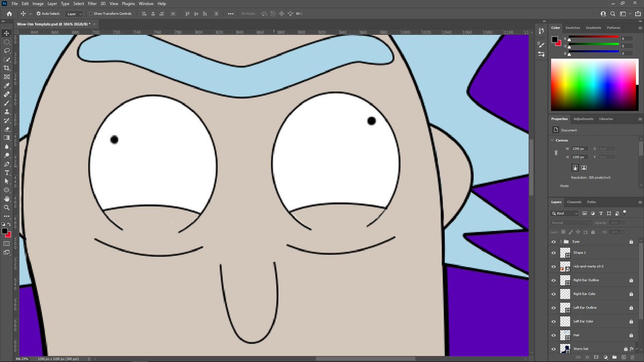
Task: Switch to the Adjustments tab
Action: point(583,119)
